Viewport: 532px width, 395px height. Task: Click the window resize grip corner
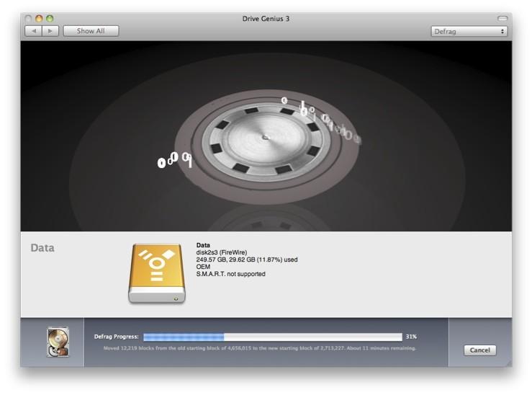(x=508, y=363)
